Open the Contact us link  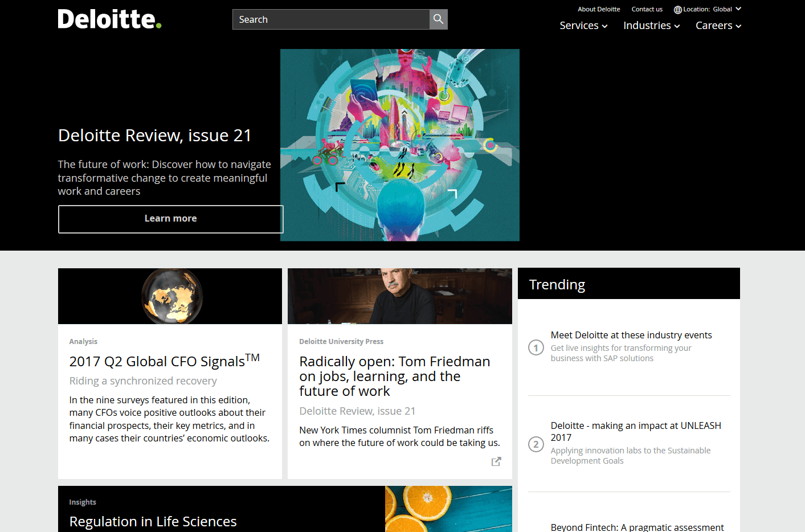click(x=647, y=9)
